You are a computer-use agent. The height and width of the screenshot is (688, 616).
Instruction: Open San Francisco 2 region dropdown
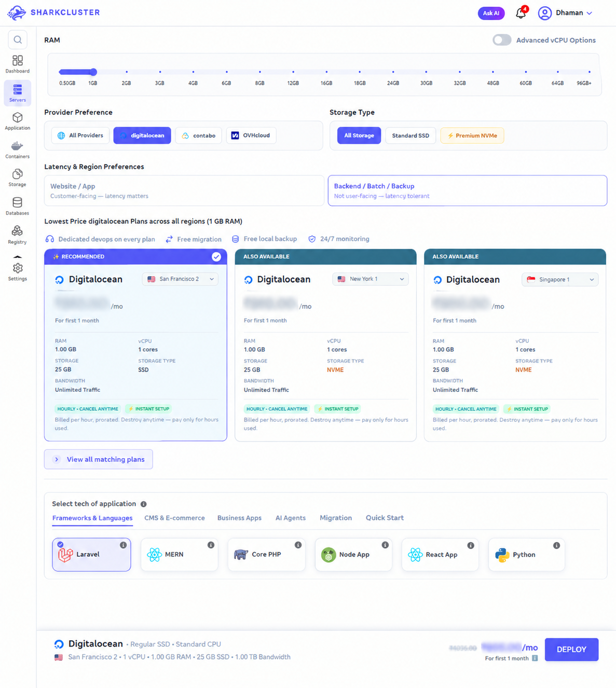pos(181,279)
